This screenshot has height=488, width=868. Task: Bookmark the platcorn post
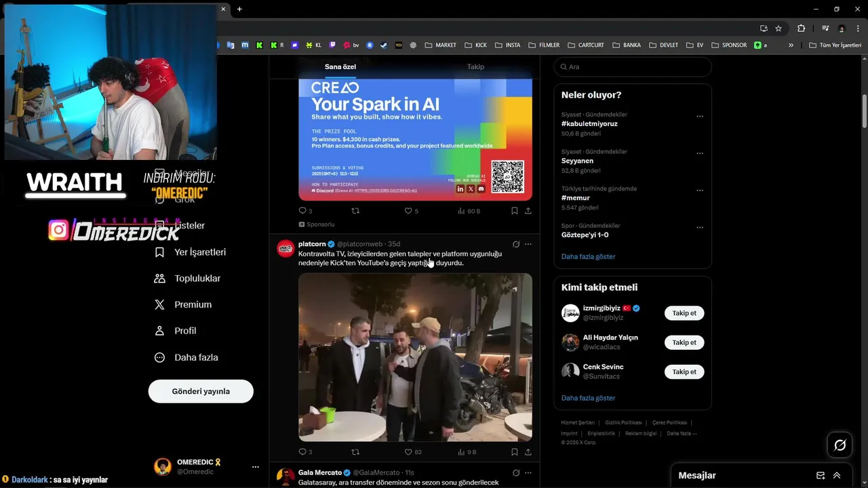[x=515, y=452]
